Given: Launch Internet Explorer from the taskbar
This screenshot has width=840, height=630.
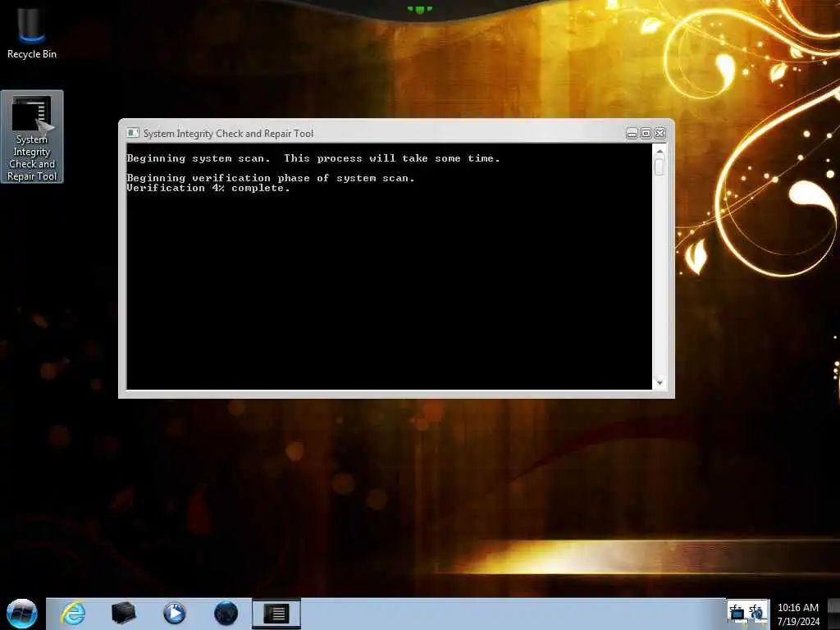Looking at the screenshot, I should click(x=73, y=614).
